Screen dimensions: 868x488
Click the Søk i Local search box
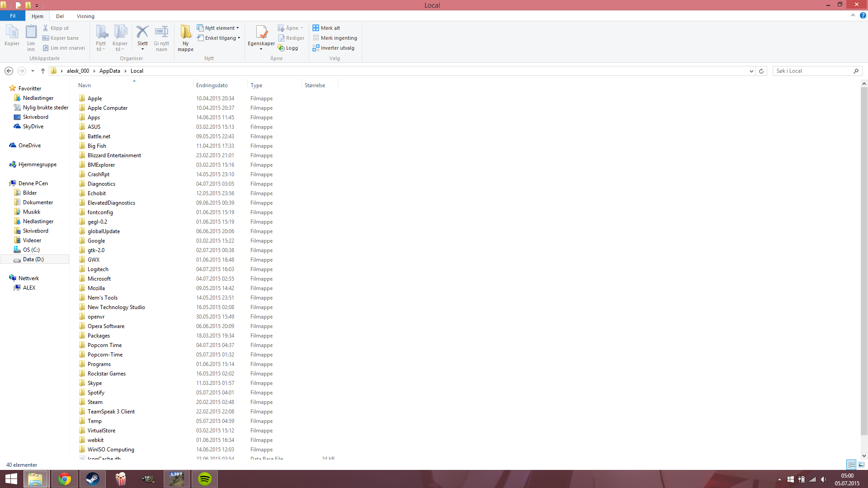pyautogui.click(x=817, y=71)
